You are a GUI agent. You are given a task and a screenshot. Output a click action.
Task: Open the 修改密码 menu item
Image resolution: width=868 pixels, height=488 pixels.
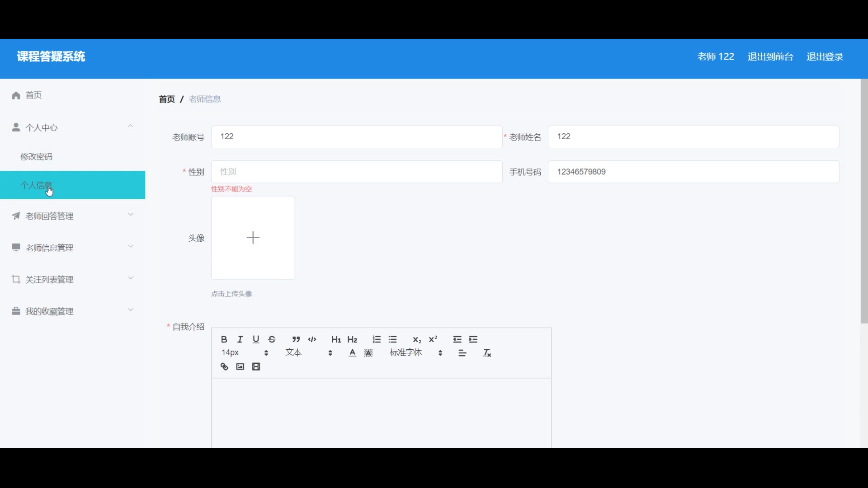(x=37, y=156)
